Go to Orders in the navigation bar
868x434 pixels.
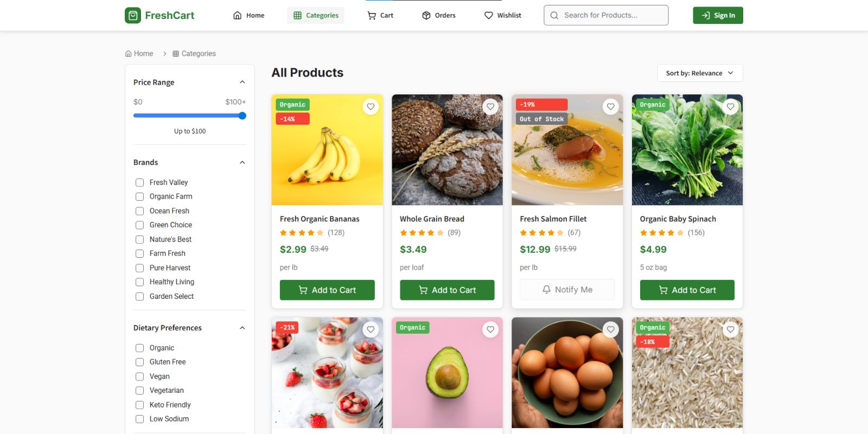pos(439,15)
